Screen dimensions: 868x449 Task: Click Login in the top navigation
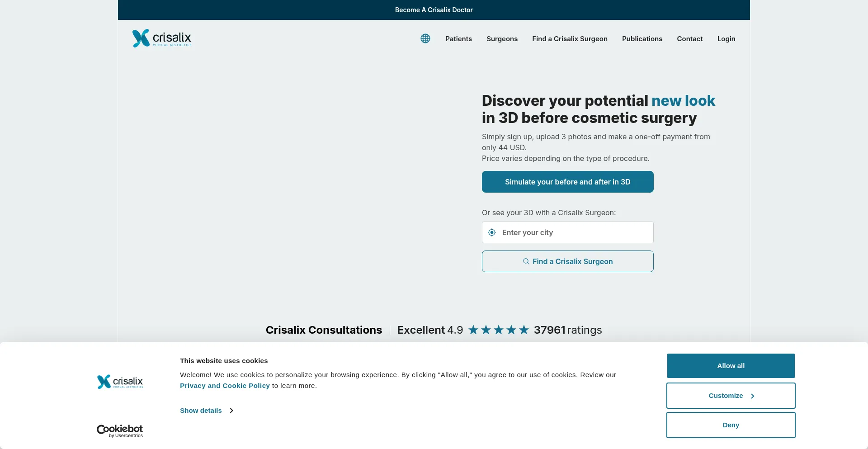point(726,39)
